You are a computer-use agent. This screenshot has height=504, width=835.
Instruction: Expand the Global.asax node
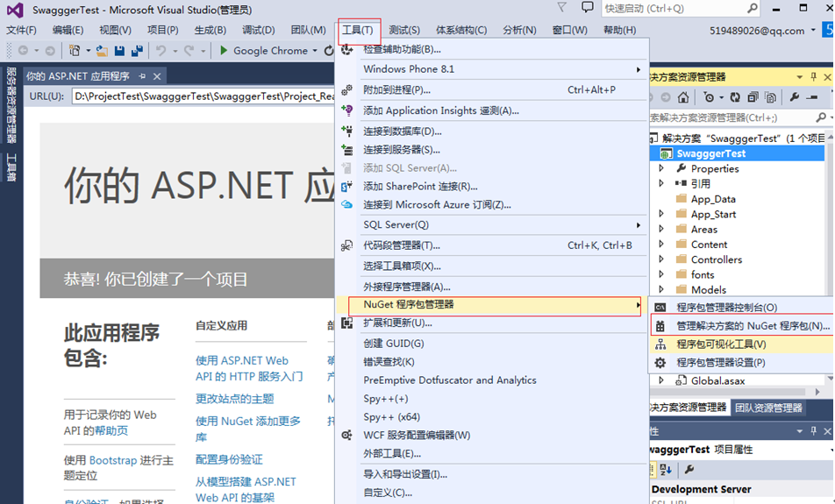pyautogui.click(x=661, y=380)
